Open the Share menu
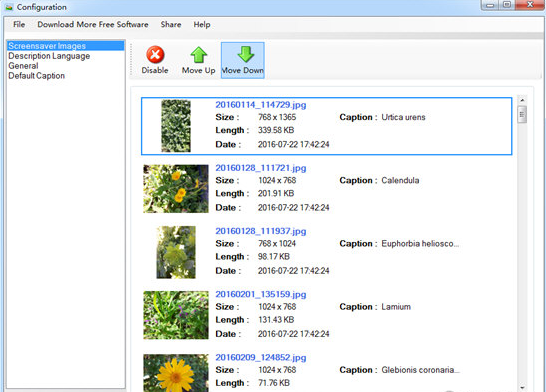The height and width of the screenshot is (392, 546). point(171,24)
